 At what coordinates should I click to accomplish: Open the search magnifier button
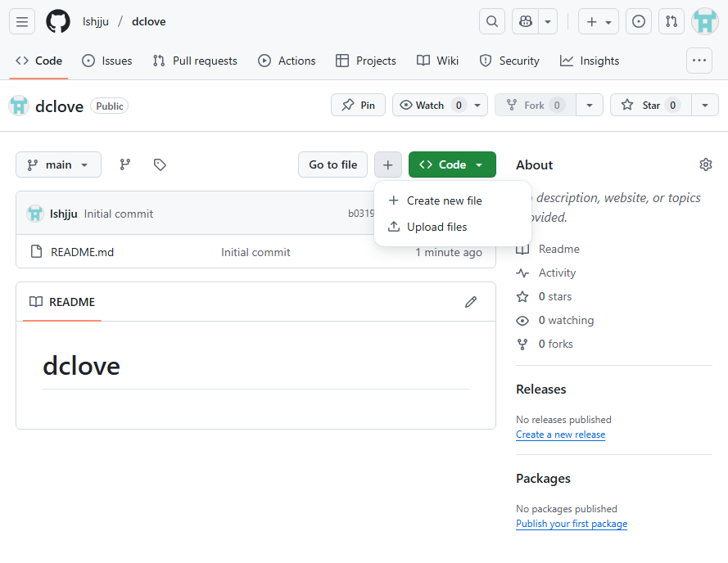coord(491,21)
